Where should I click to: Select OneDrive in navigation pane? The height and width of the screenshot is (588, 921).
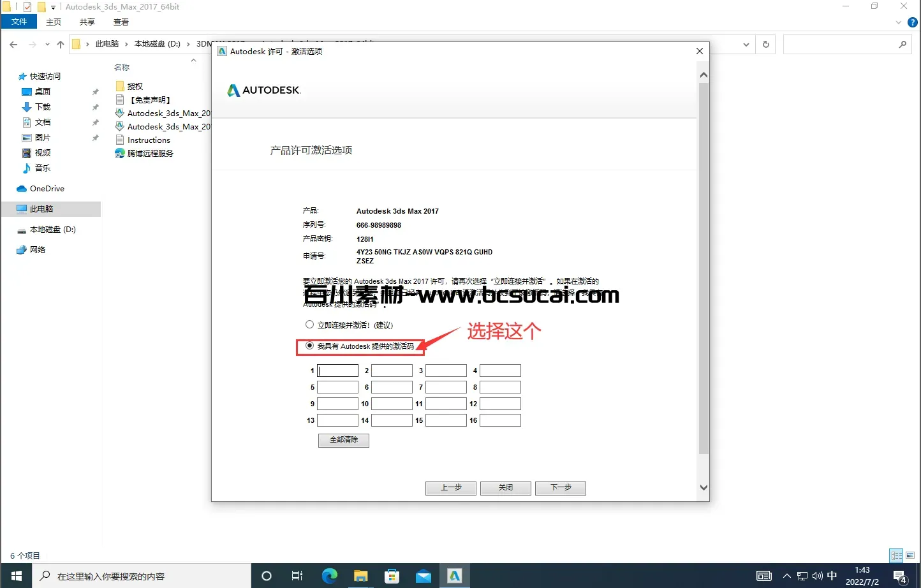tap(47, 188)
